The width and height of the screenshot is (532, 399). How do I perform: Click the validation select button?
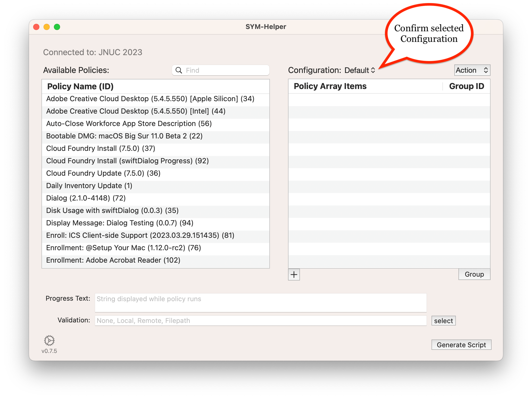click(443, 321)
